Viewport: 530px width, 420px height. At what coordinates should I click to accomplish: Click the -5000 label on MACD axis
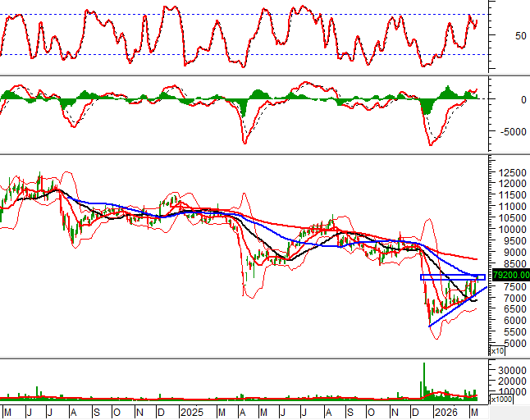tap(507, 131)
